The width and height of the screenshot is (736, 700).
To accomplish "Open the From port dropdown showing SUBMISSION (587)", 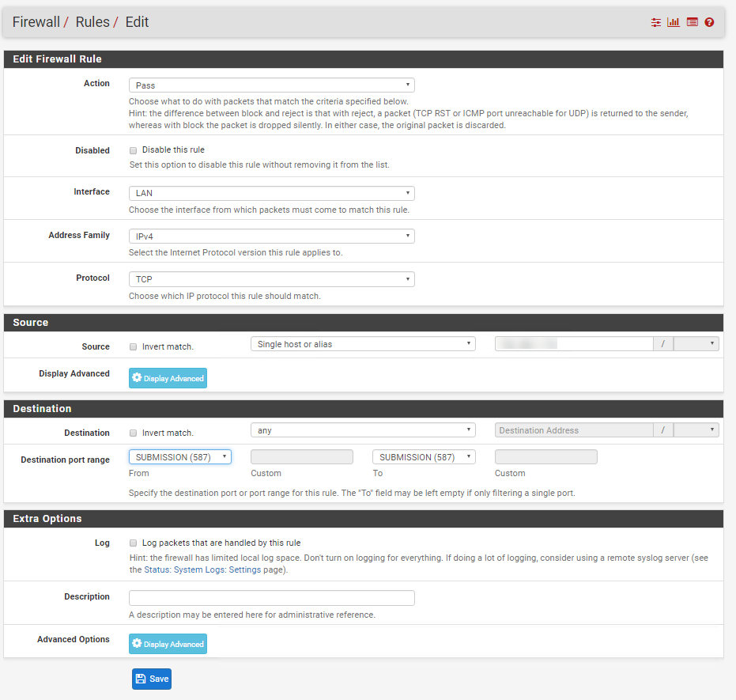I will click(x=179, y=456).
